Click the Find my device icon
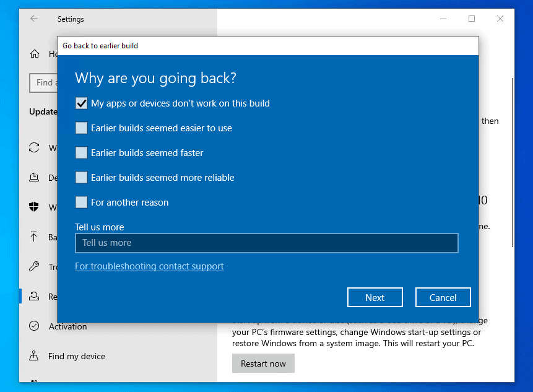 [x=35, y=356]
